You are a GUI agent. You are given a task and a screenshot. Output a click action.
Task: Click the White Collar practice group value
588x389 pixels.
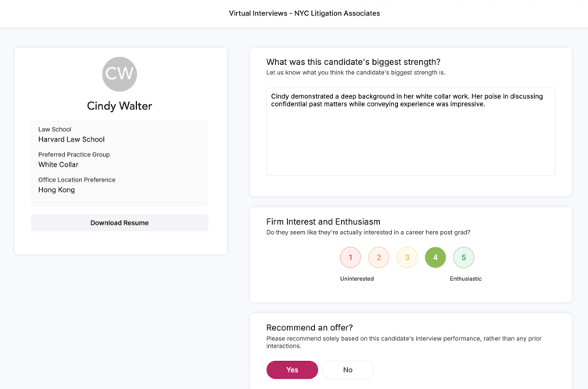[58, 164]
